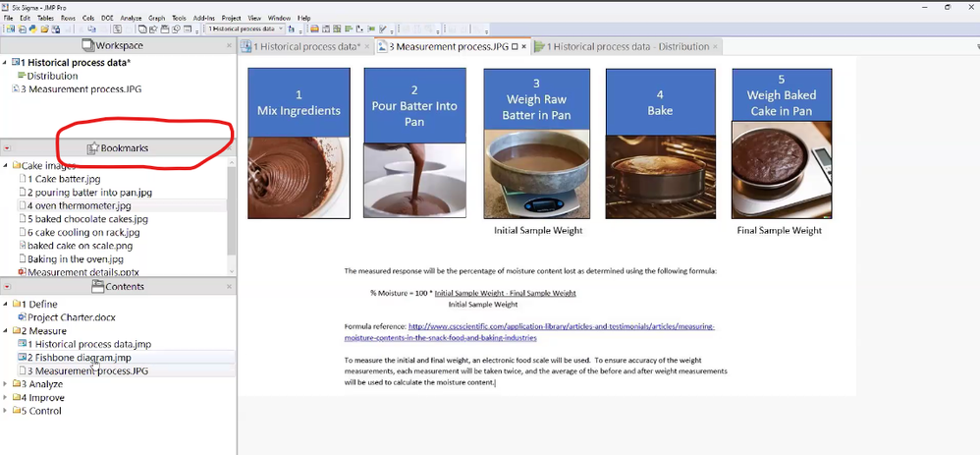Collapse the 1 Historical process data workspace node
Viewport: 980px width, 455px height.
pos(6,63)
